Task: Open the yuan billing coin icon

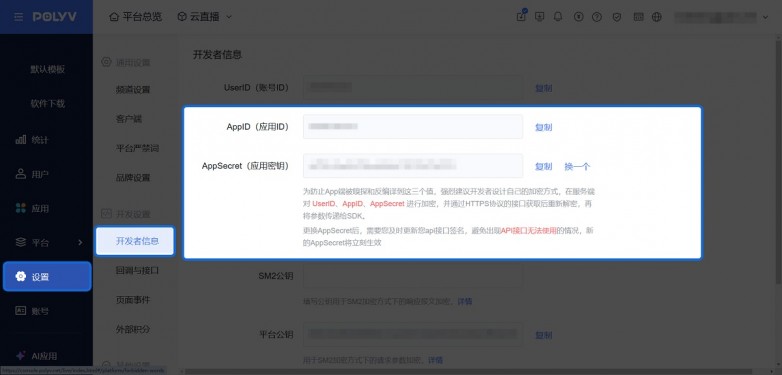Action: (x=578, y=16)
